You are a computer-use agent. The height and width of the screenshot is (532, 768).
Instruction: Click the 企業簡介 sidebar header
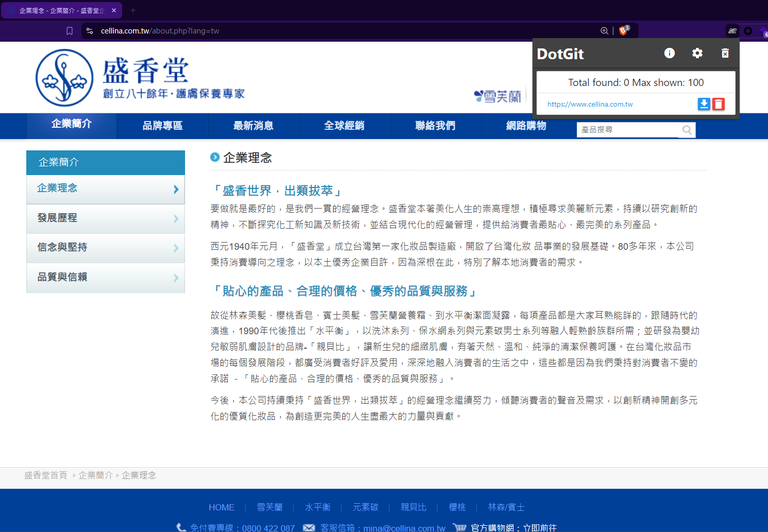tap(106, 163)
